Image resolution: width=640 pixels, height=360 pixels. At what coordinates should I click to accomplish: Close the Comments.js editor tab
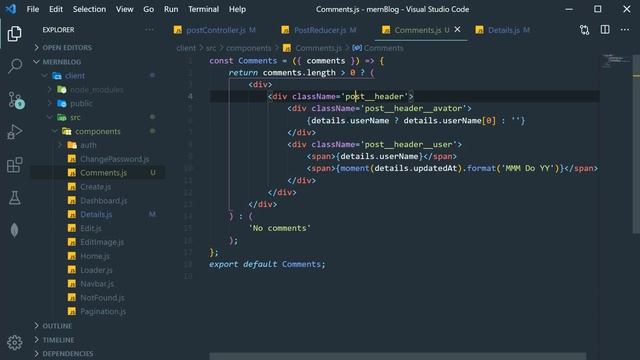(x=458, y=29)
